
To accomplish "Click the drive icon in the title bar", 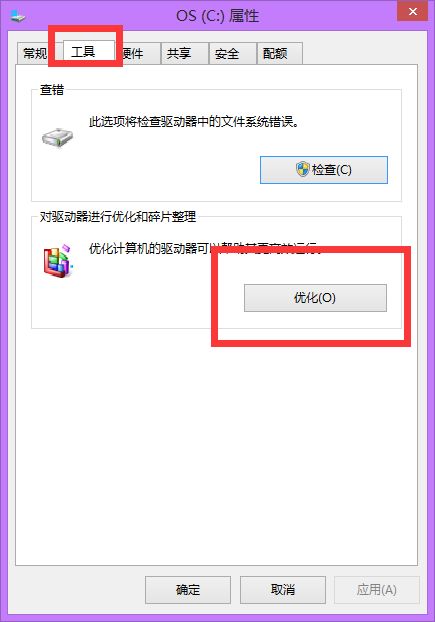I will pos(17,17).
